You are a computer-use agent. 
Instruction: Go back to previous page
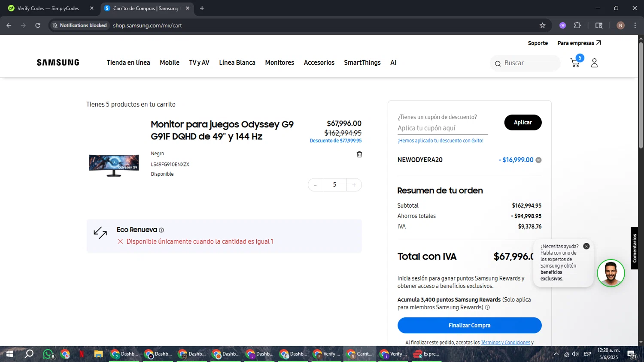click(x=9, y=25)
